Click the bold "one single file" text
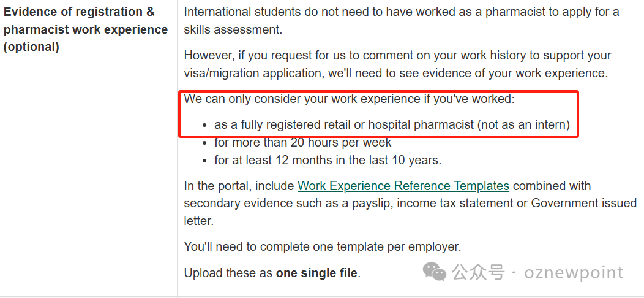The image size is (644, 298). pos(316,273)
